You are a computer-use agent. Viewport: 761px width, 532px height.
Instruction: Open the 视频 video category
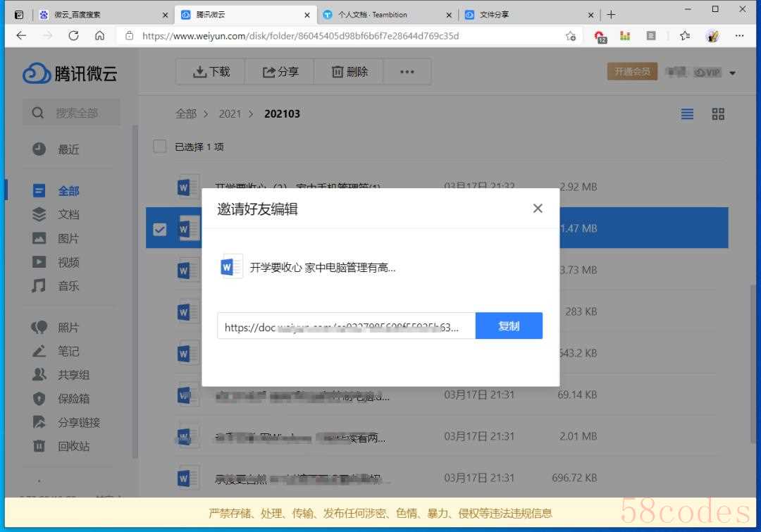coord(68,263)
